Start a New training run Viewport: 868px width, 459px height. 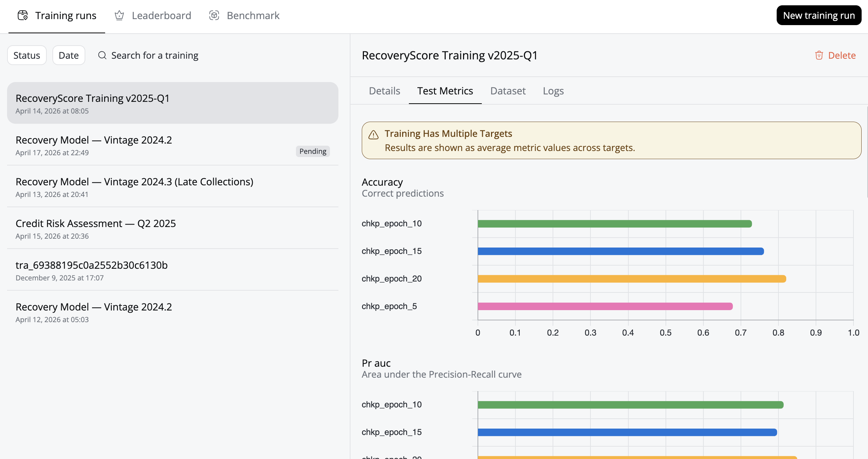pyautogui.click(x=818, y=15)
